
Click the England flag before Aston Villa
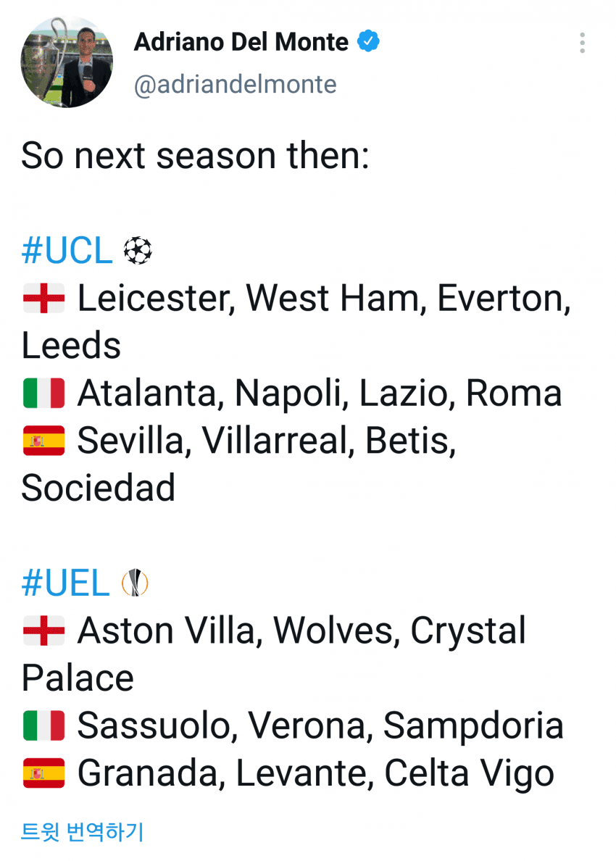click(x=44, y=631)
